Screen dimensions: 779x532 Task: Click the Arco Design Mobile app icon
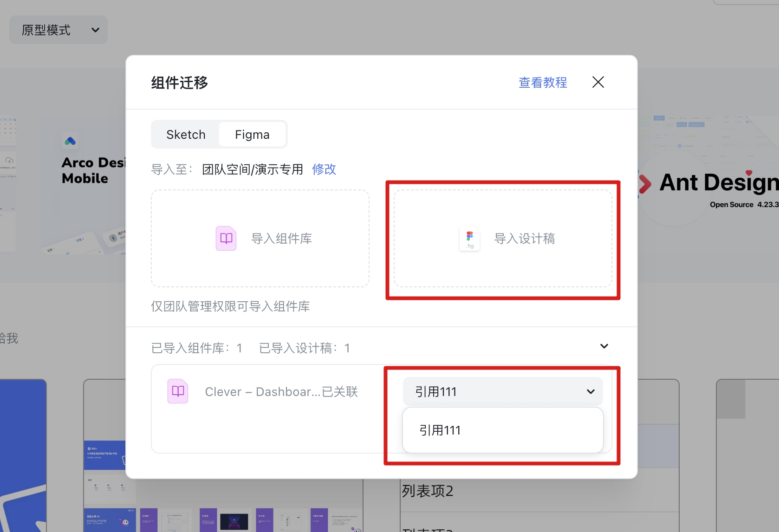click(70, 141)
